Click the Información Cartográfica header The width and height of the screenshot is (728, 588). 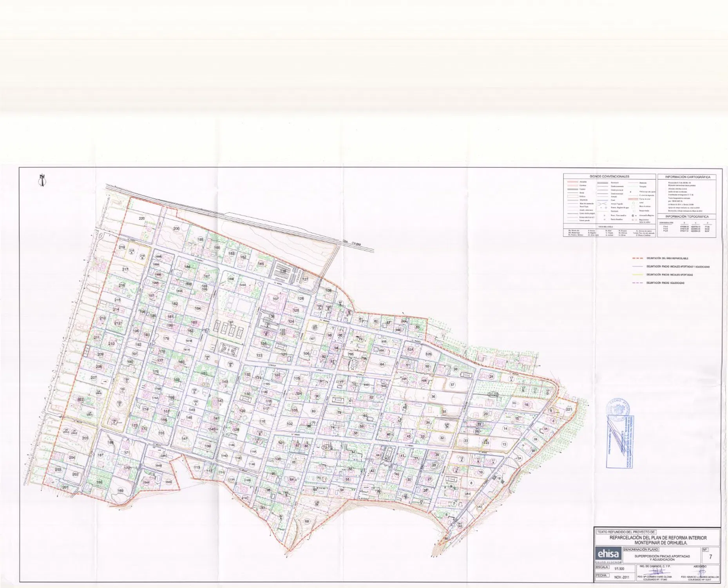click(687, 177)
